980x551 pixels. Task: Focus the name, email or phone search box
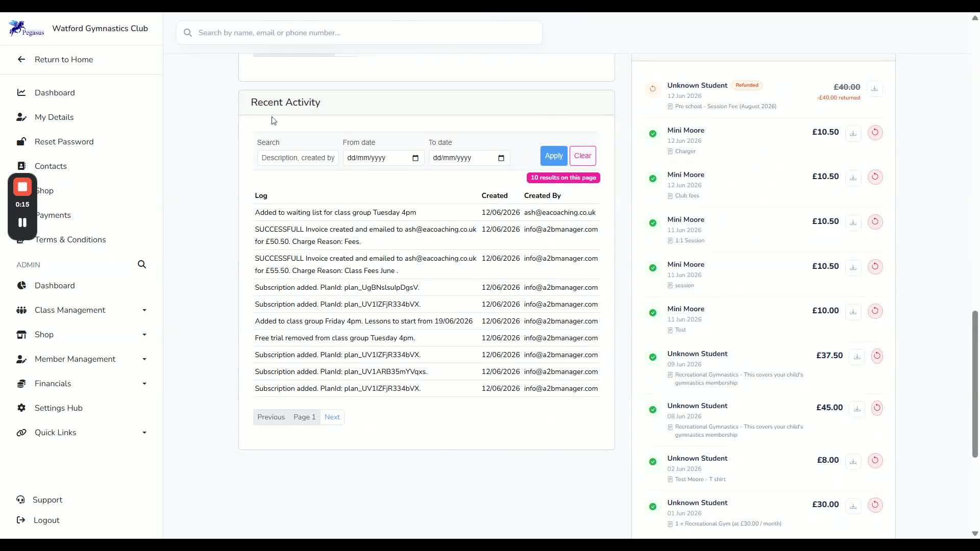tap(359, 33)
